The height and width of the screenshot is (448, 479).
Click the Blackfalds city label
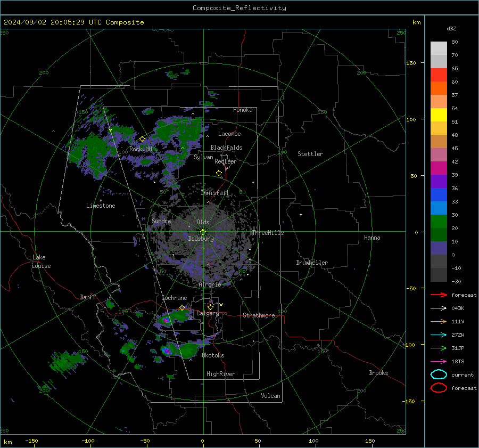[226, 148]
